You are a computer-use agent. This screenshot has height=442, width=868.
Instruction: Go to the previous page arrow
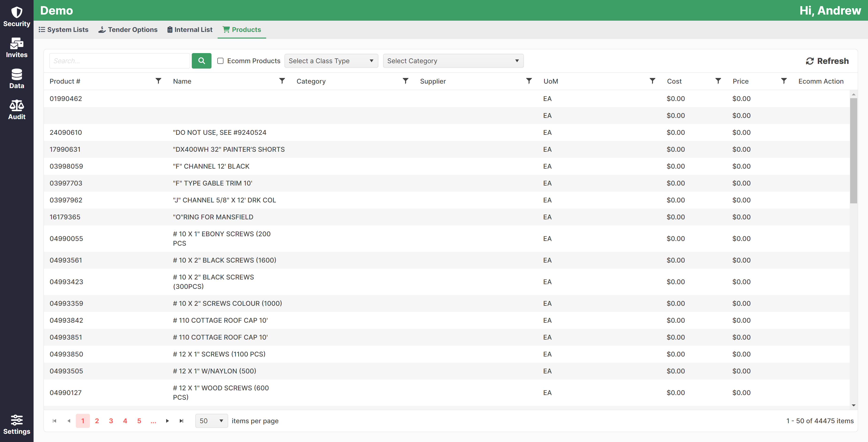click(x=69, y=421)
